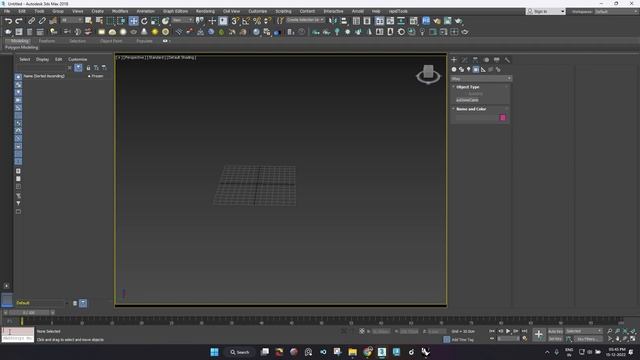Viewport: 640px width, 360px height.
Task: Open the Create Selection Set dropdown
Action: (x=305, y=20)
